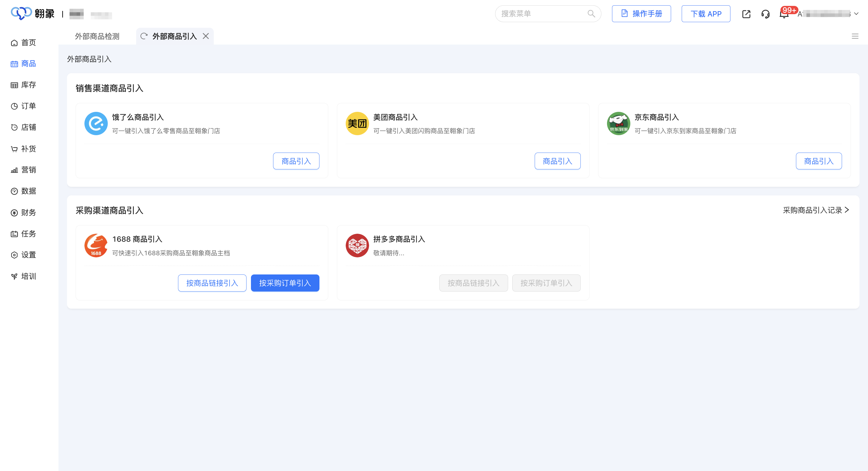Click the refresh icon on active tab
The width and height of the screenshot is (868, 471).
tap(144, 36)
